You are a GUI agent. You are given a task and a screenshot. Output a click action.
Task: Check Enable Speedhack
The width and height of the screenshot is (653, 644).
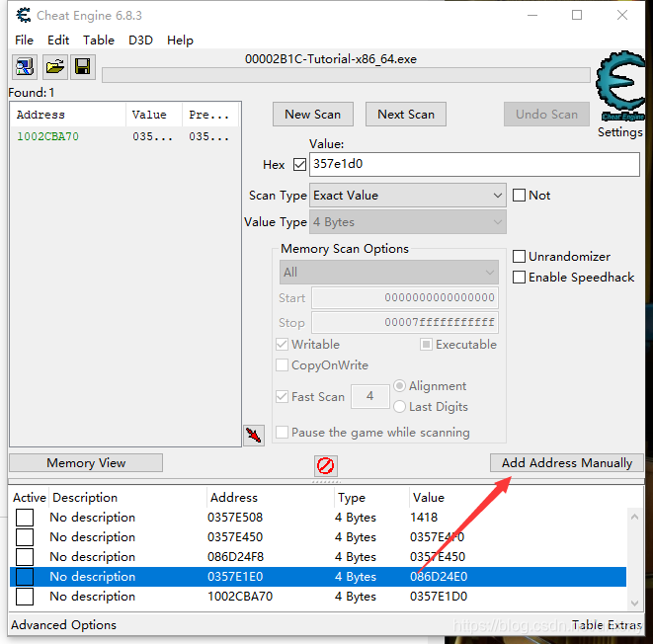coord(519,278)
